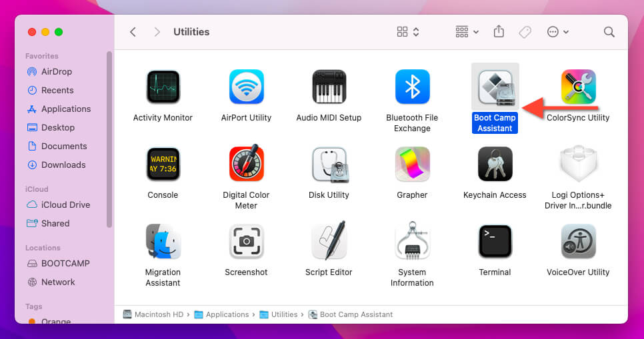Click the Tags toolbar icon

pyautogui.click(x=525, y=32)
